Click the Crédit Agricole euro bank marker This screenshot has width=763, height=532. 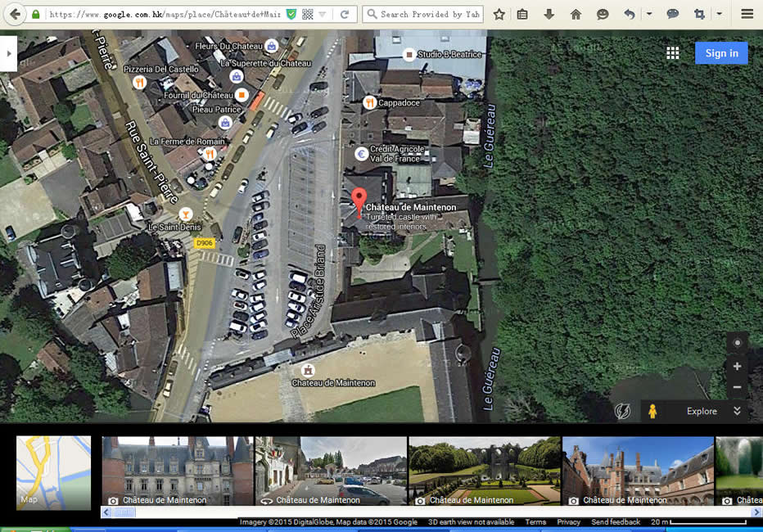pyautogui.click(x=361, y=154)
